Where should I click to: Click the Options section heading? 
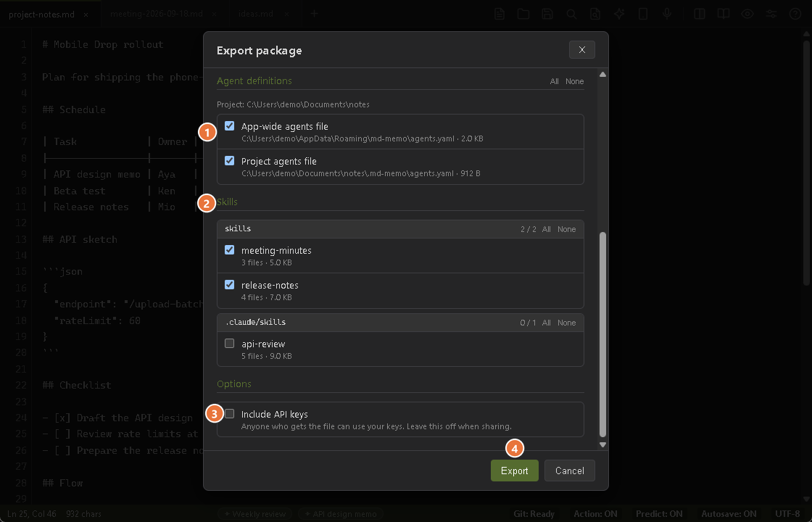point(234,384)
